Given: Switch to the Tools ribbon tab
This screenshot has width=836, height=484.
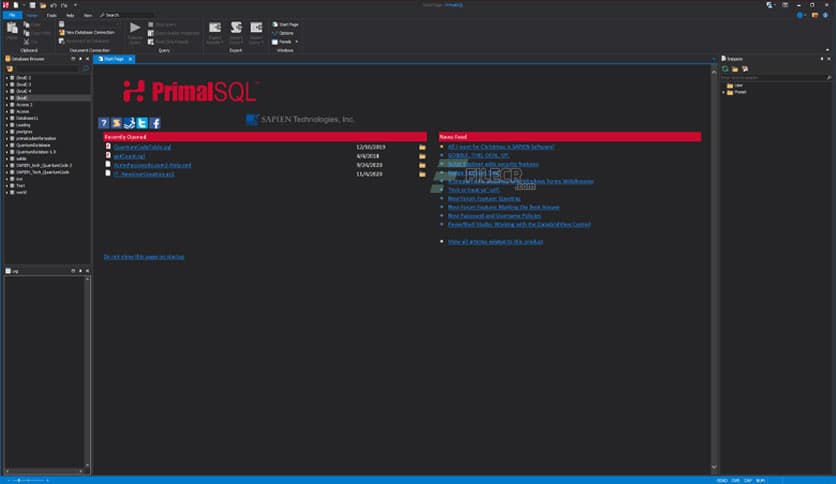Looking at the screenshot, I should (x=51, y=15).
